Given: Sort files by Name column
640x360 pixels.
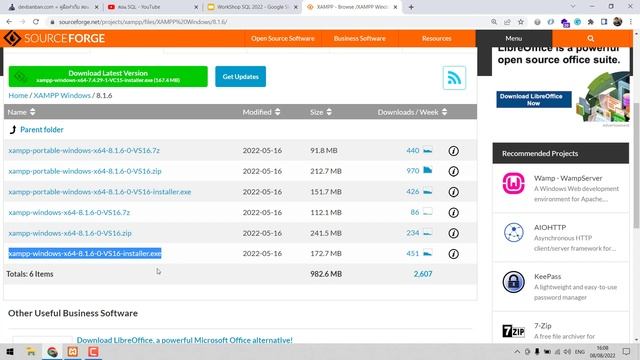Looking at the screenshot, I should [21, 112].
